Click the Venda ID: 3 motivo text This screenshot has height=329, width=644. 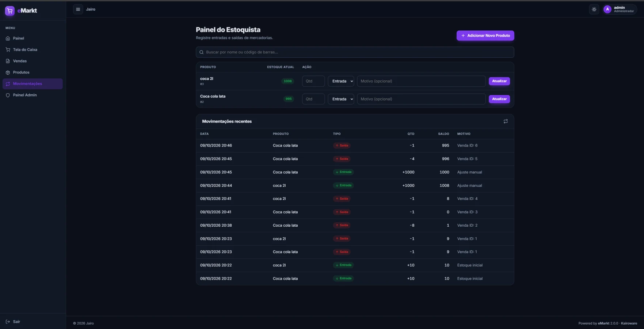point(467,212)
